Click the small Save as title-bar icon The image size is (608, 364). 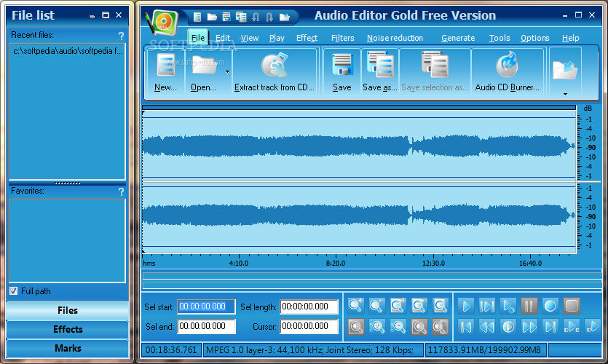pyautogui.click(x=241, y=17)
